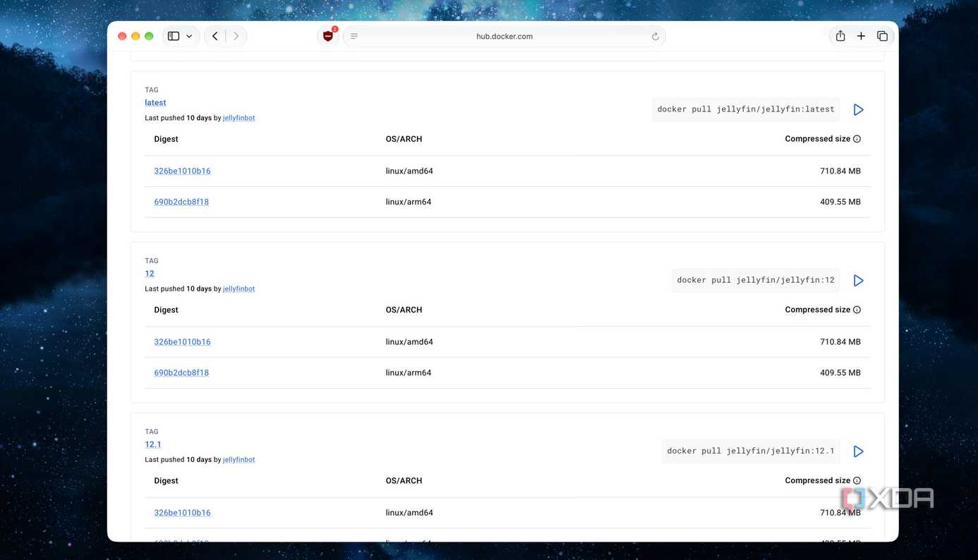Screen dimensions: 978x560
Task: Copy the docker pull jellyfin/jellyfin:12.1 command
Action: (x=751, y=451)
